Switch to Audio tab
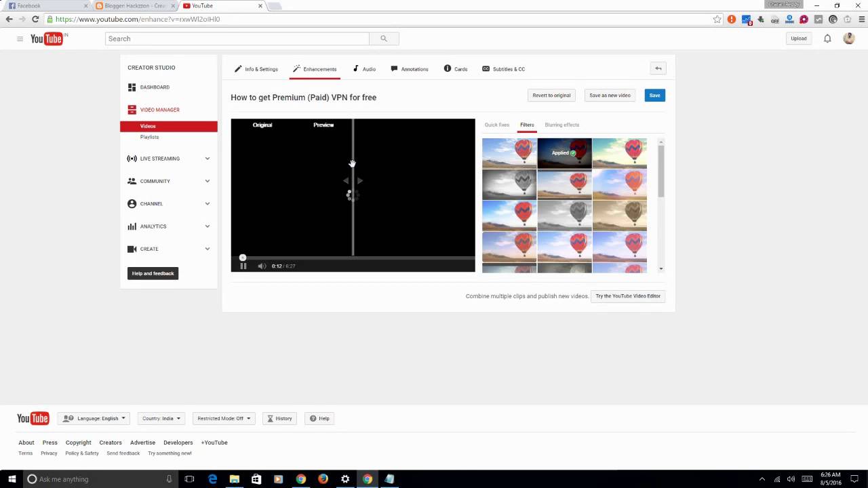 coord(364,69)
